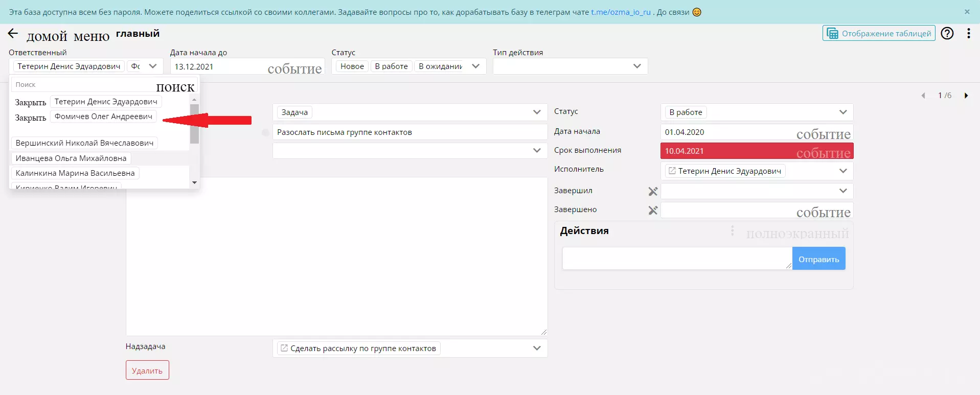Click Тетерин Денис Эдуардович tag in Ответственный filter

[x=69, y=66]
